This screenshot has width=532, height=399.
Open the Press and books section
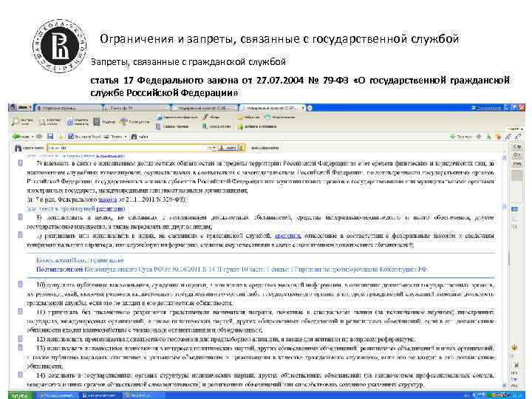coord(216,126)
